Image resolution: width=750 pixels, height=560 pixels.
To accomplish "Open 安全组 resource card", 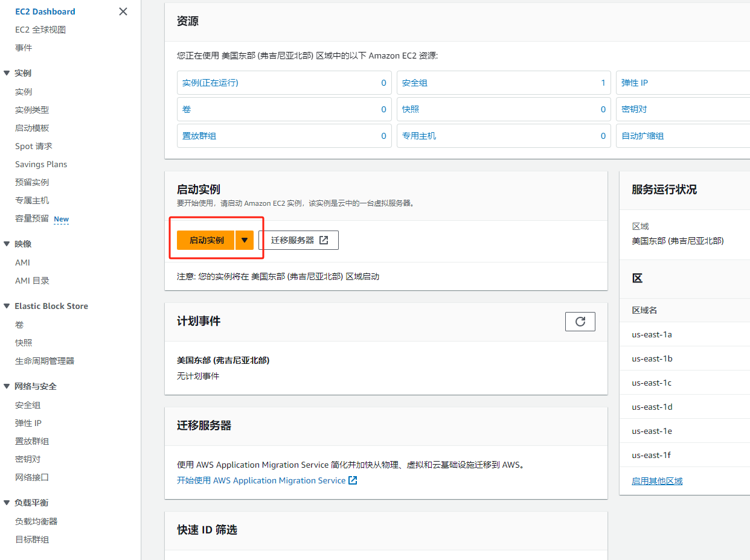I will [504, 83].
